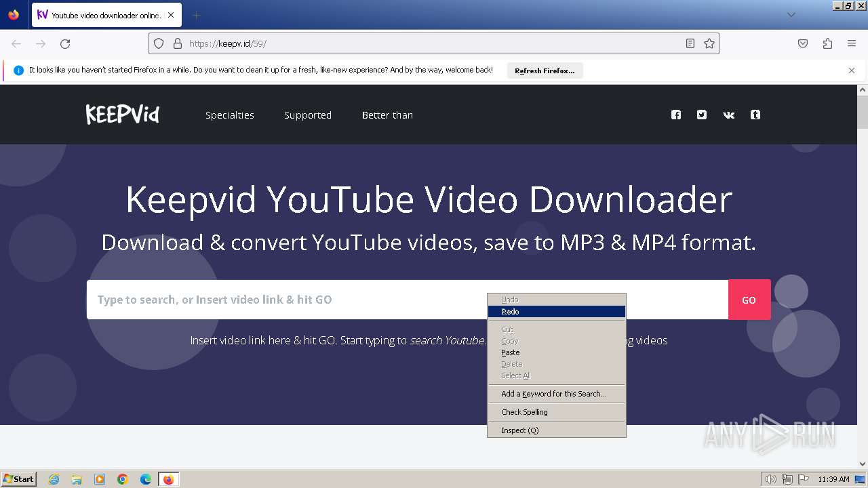Close the Youtube video downloader tab
The height and width of the screenshot is (488, 868).
[171, 15]
